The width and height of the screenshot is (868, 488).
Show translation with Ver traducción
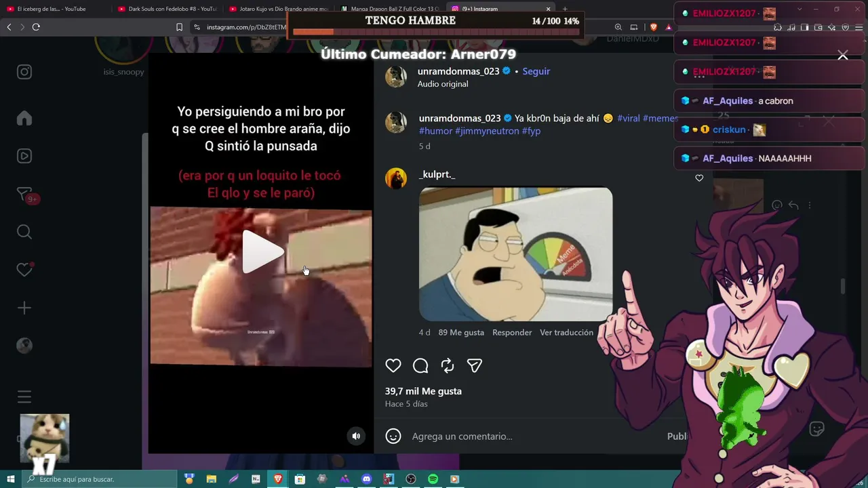click(x=566, y=332)
